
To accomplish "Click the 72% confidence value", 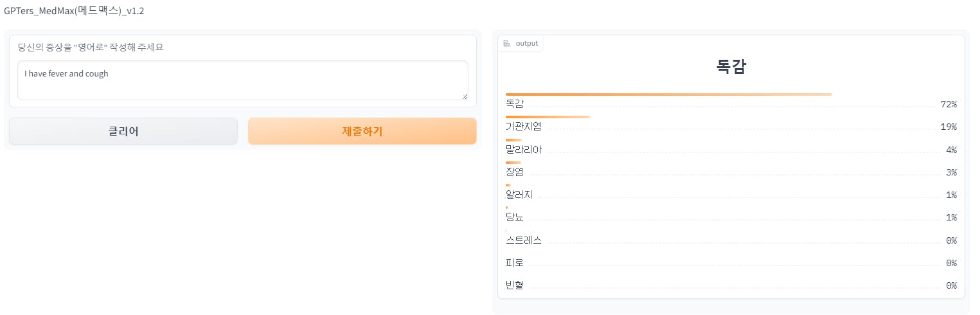I will click(949, 104).
